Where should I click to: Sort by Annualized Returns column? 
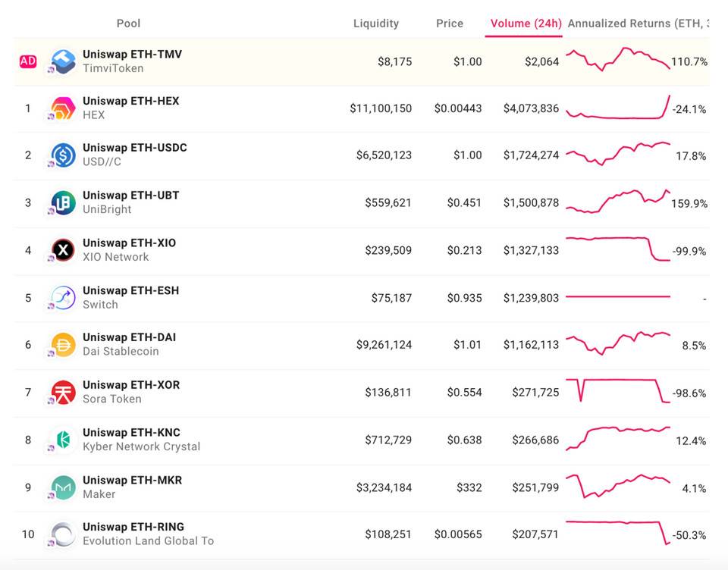tap(637, 23)
